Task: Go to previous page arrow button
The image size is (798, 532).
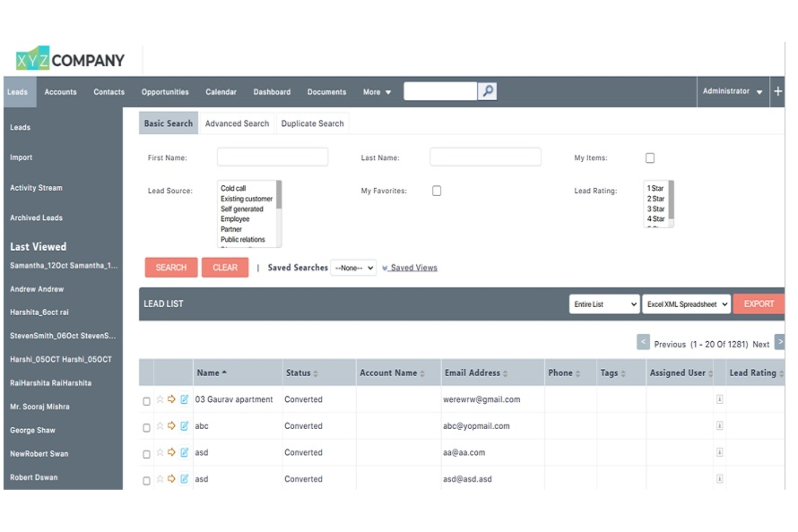Action: coord(643,342)
